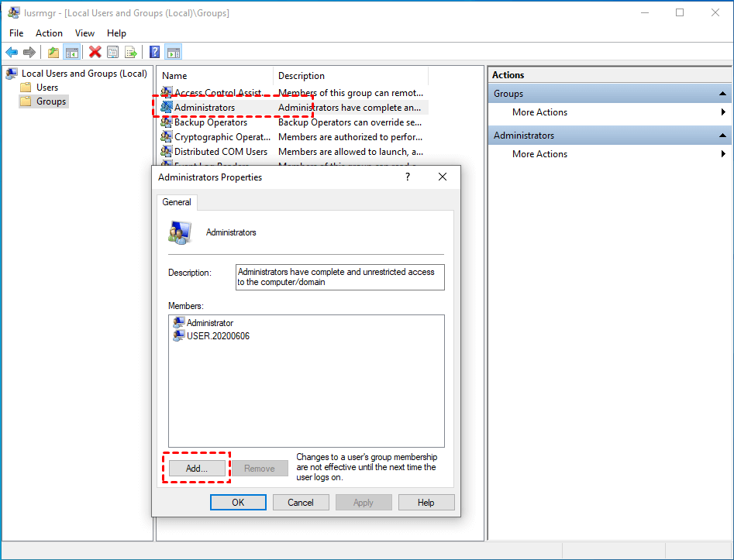The height and width of the screenshot is (560, 734).
Task: Go up one level folder icon
Action: (53, 52)
